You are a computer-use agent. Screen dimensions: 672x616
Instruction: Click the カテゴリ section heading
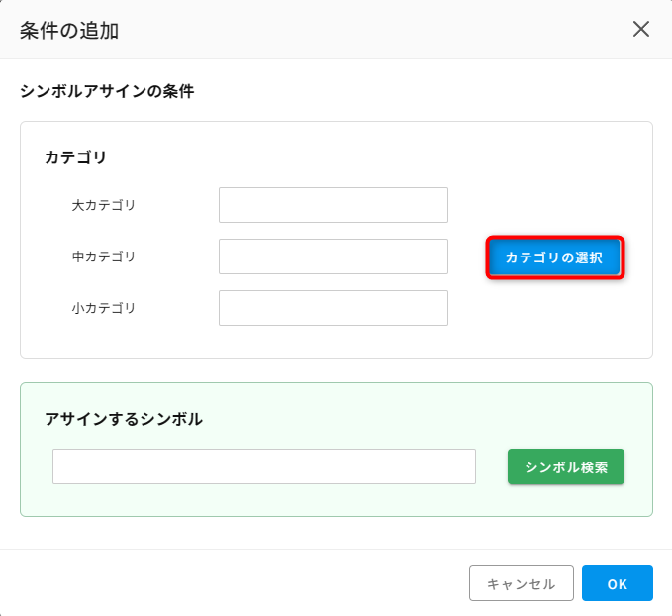[75, 157]
